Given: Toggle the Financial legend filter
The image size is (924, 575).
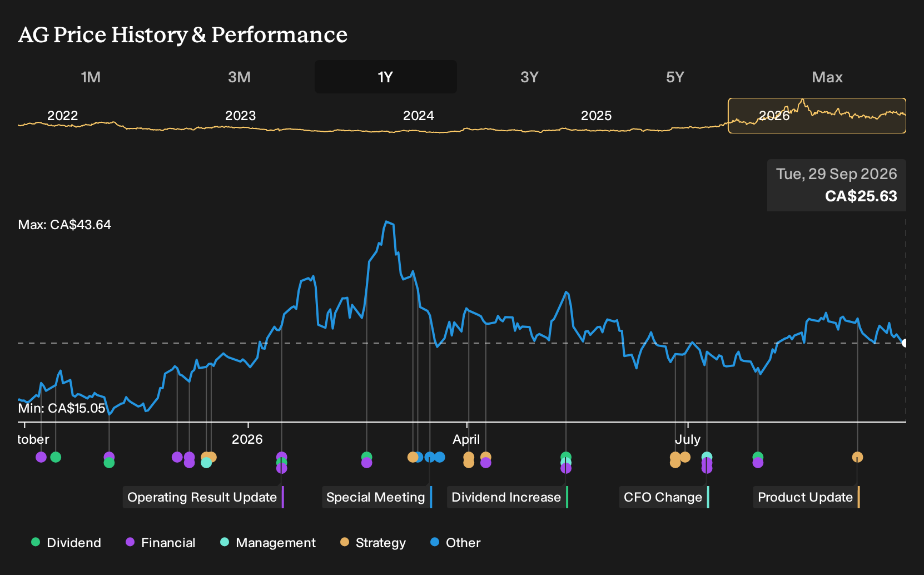Looking at the screenshot, I should 161,543.
